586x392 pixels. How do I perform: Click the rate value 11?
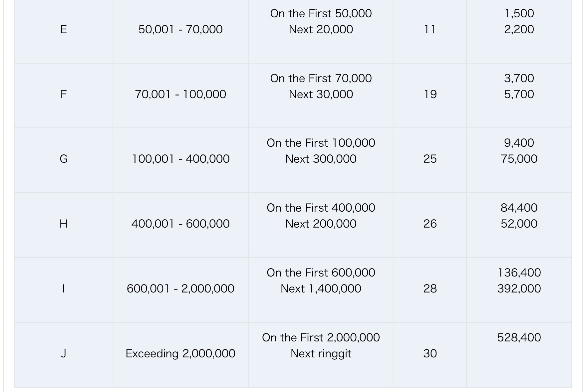click(x=430, y=30)
